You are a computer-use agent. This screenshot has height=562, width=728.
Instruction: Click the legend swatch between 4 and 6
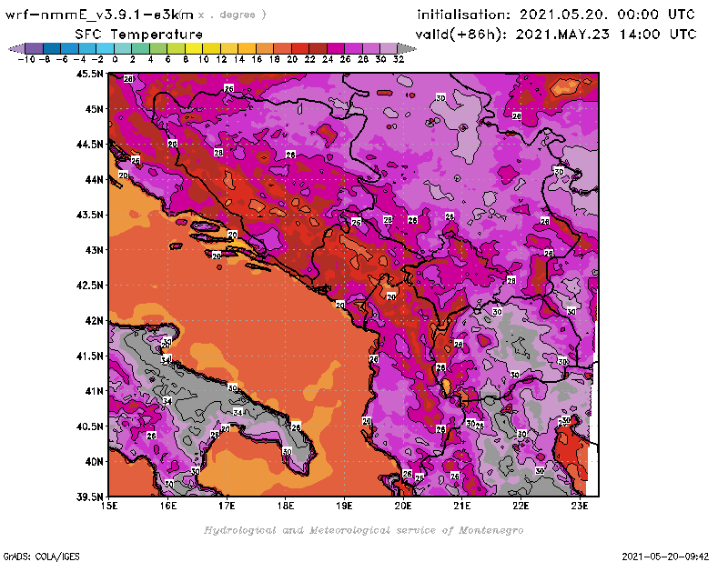pos(158,48)
